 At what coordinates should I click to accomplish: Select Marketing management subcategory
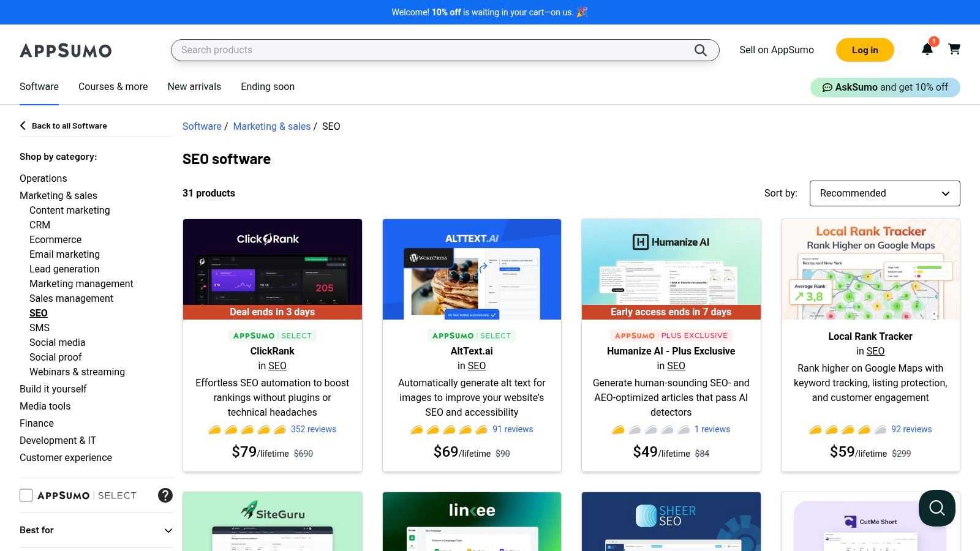[81, 283]
